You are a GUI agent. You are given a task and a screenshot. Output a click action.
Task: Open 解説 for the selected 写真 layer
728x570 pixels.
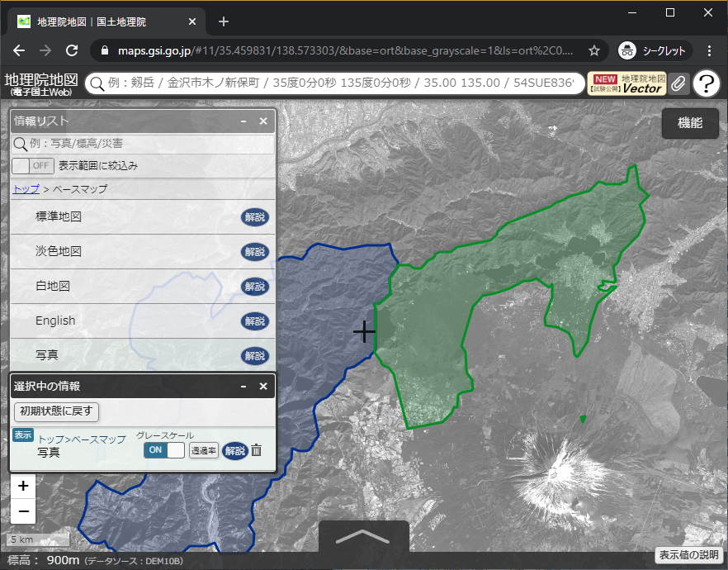point(235,450)
